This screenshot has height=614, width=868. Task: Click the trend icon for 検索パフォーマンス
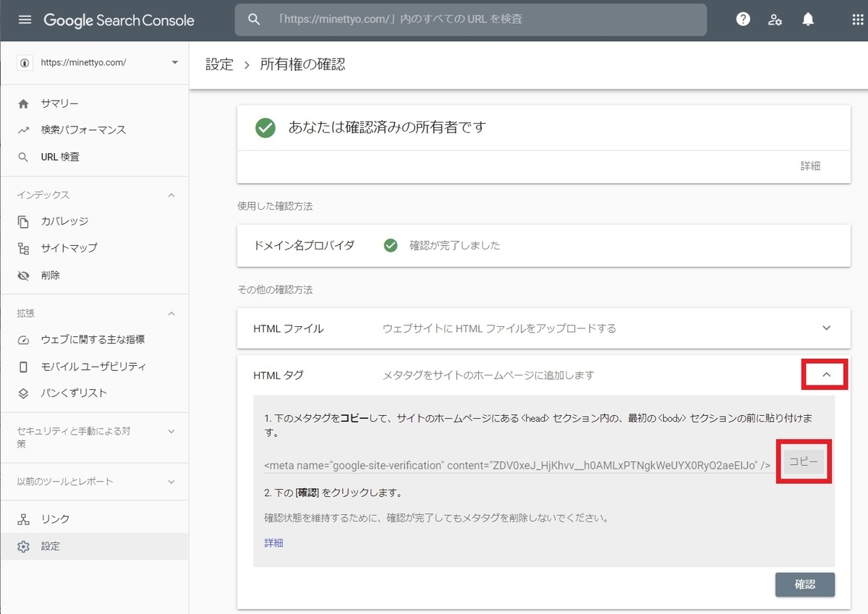pyautogui.click(x=23, y=130)
